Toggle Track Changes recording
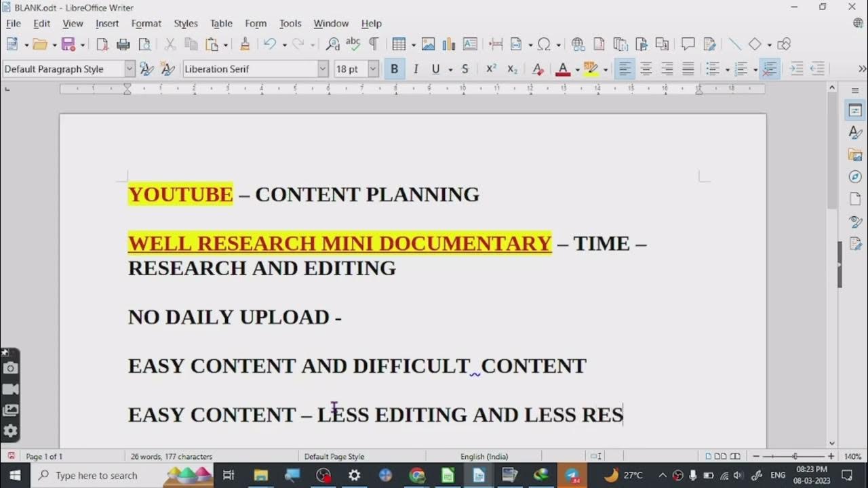 point(709,44)
